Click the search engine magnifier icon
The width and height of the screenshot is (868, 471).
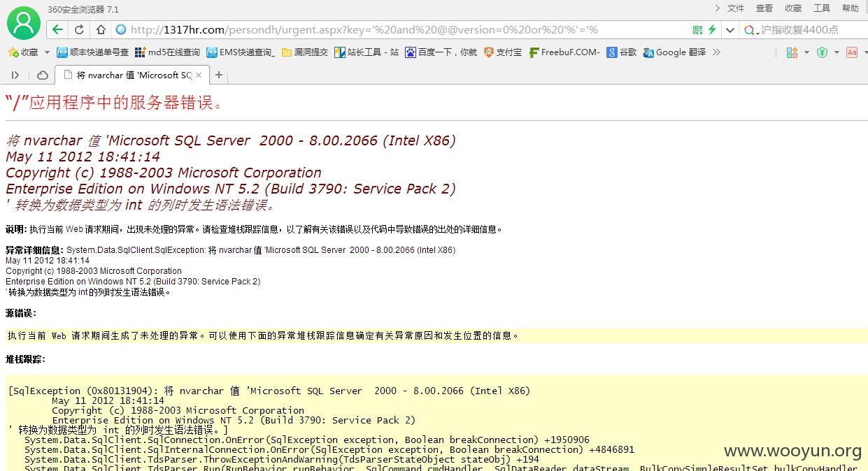coord(750,30)
